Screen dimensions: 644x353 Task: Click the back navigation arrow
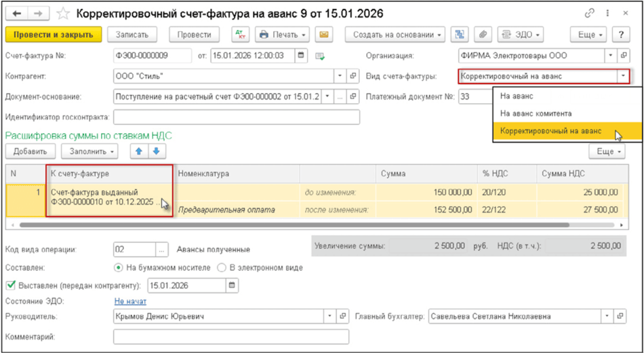point(16,14)
